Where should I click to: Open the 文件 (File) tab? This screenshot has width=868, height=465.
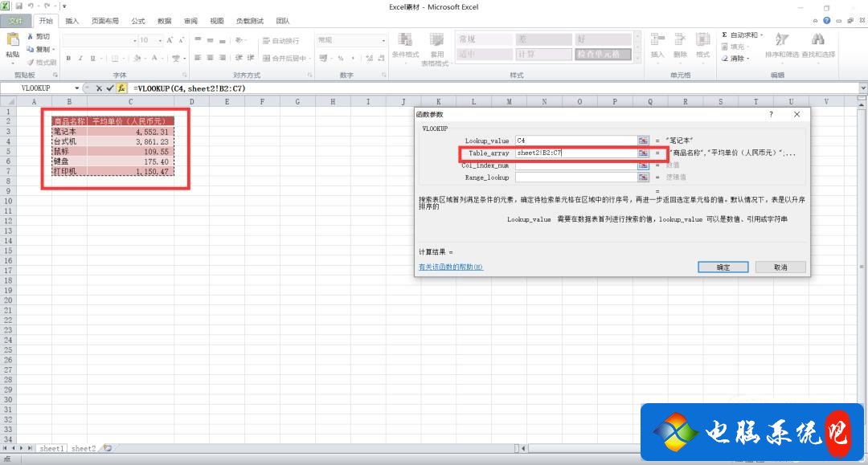[x=16, y=21]
